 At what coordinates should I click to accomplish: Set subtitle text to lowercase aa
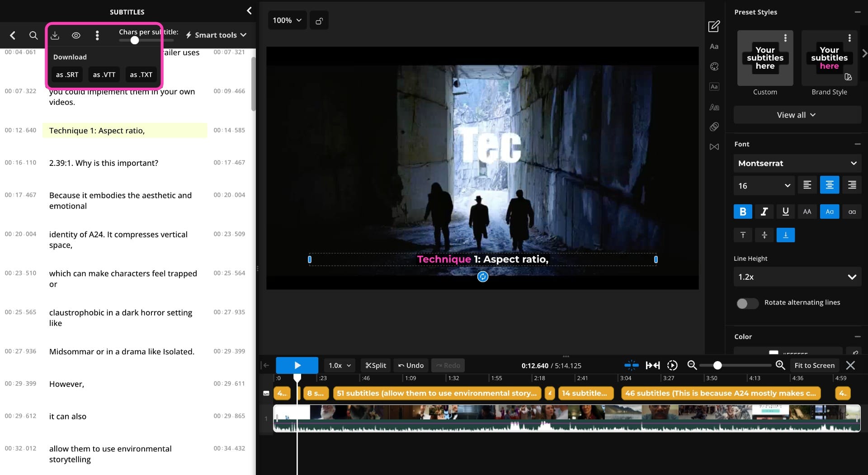point(852,212)
